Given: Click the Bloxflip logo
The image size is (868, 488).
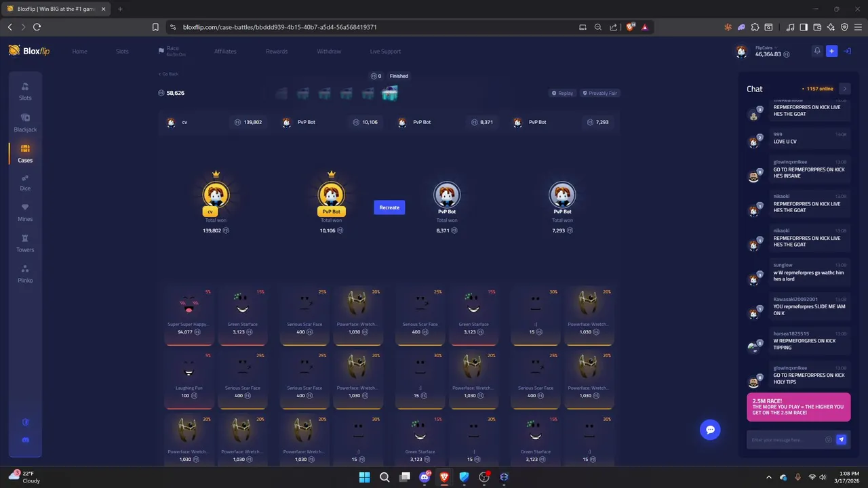Looking at the screenshot, I should [29, 51].
